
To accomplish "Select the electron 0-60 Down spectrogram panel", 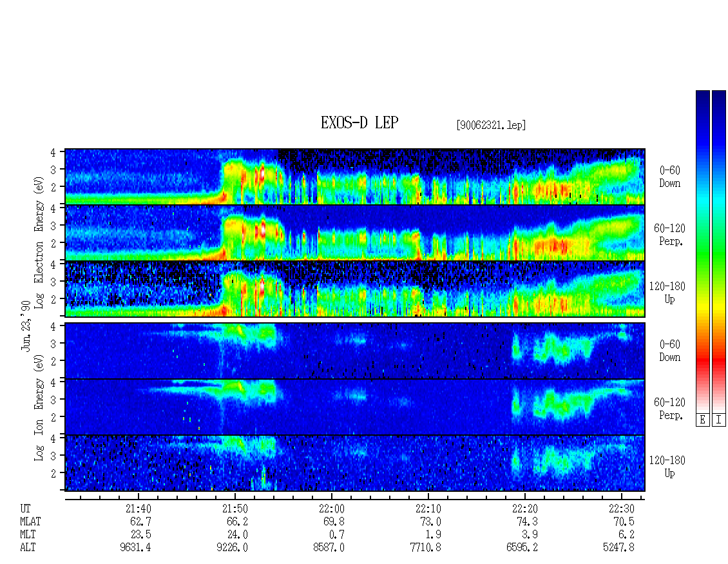I will [355, 177].
